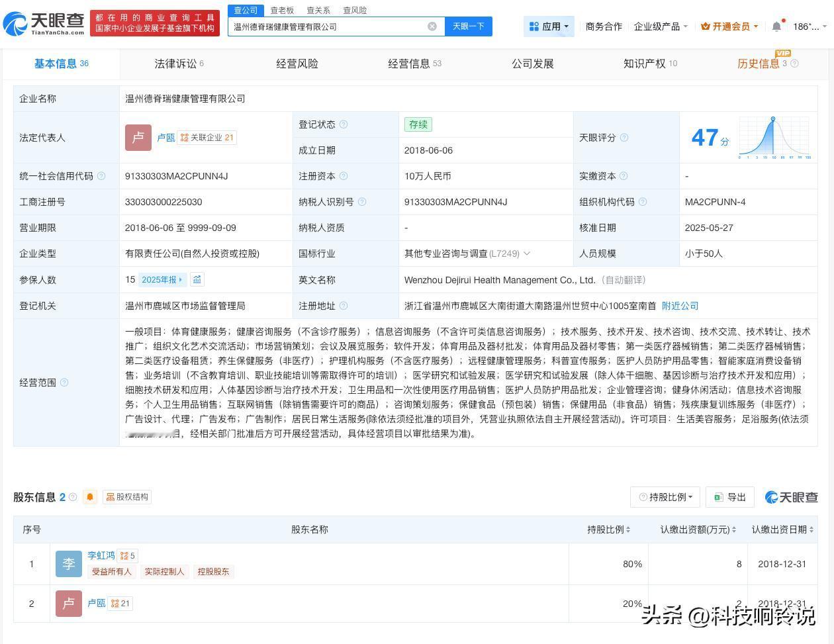
Task: Switch to 查关系 search tab
Action: [x=318, y=10]
